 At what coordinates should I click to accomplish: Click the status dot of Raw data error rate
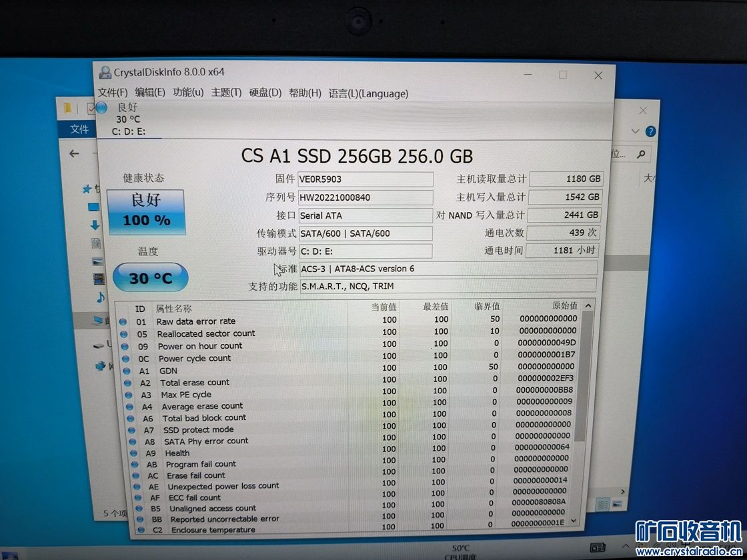(123, 322)
